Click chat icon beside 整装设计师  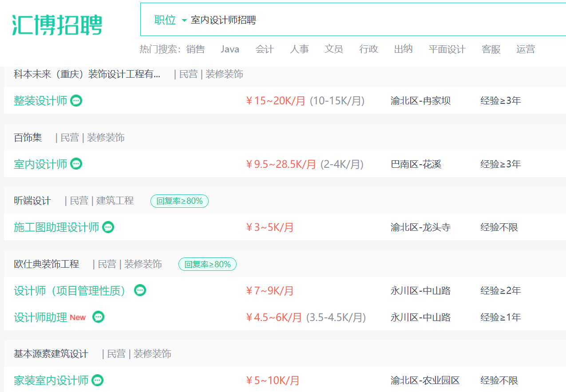(x=76, y=101)
